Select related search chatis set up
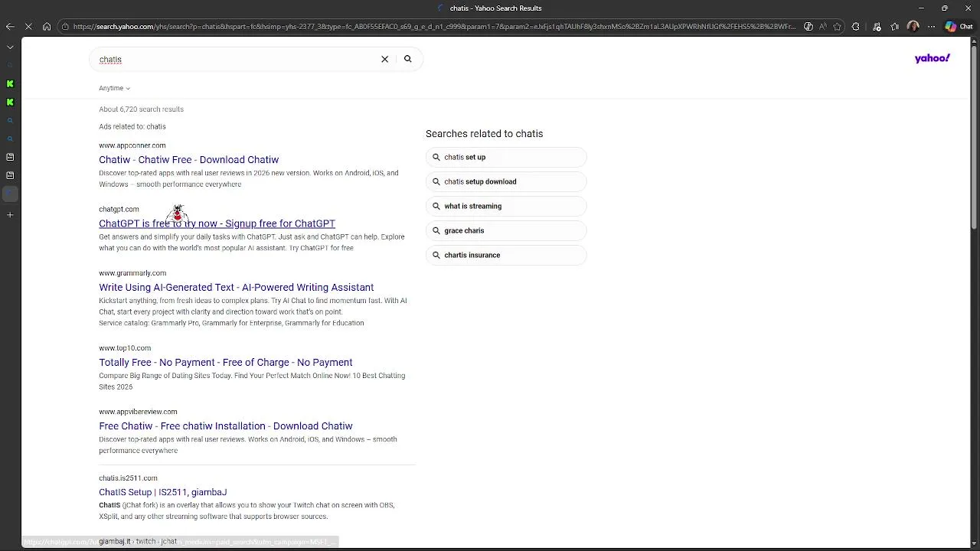The width and height of the screenshot is (980, 551). pos(506,157)
